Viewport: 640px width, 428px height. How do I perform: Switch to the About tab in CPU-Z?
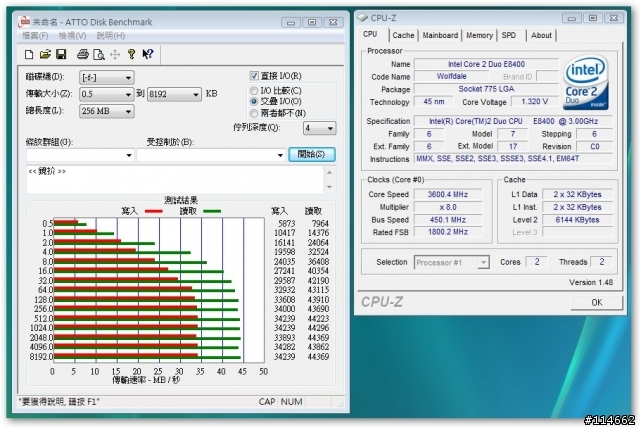point(541,35)
